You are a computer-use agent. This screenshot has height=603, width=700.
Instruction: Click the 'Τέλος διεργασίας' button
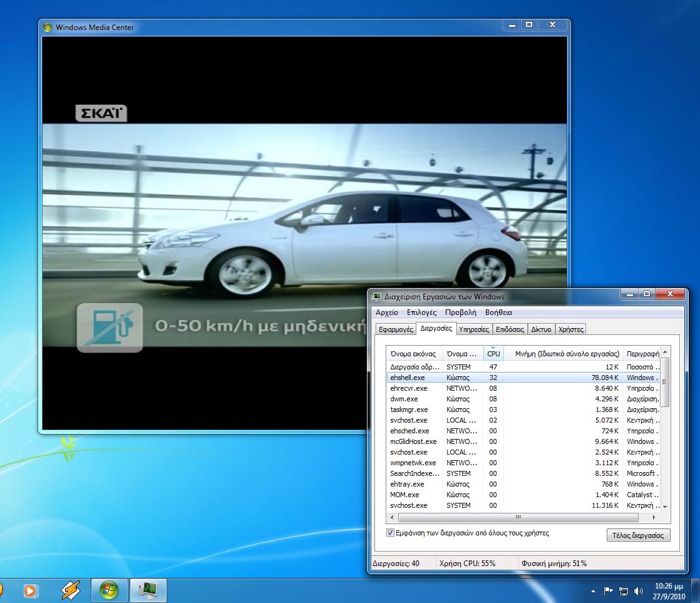638,535
